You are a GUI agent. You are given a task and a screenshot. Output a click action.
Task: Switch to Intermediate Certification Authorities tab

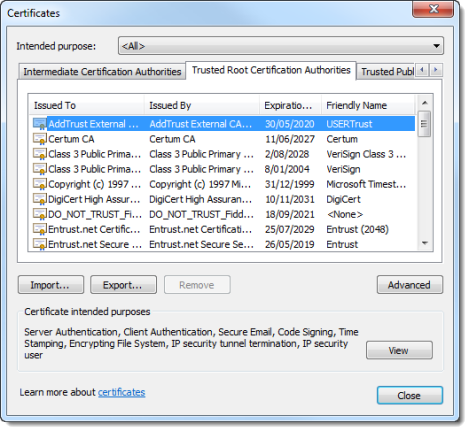point(102,72)
